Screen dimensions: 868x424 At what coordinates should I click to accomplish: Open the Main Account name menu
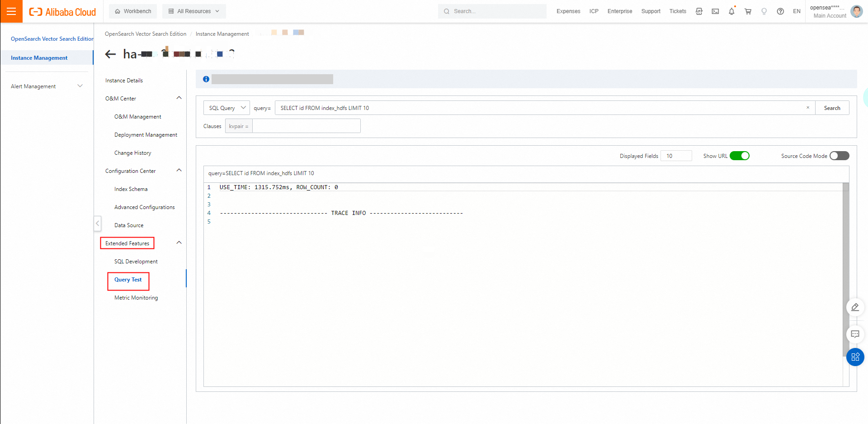pyautogui.click(x=828, y=11)
